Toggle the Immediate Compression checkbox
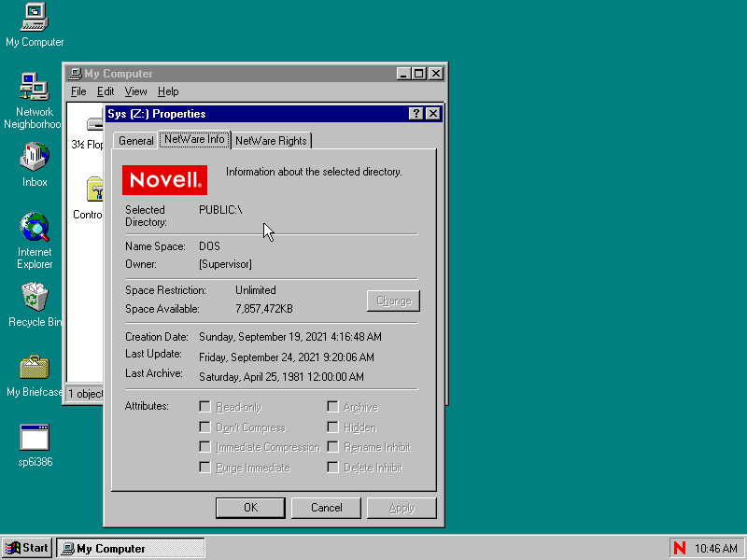This screenshot has height=560, width=747. click(x=204, y=447)
